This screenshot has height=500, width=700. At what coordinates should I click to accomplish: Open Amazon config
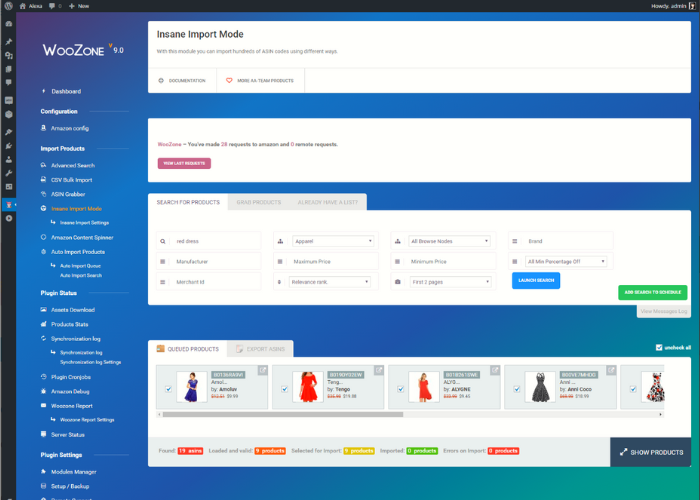pyautogui.click(x=70, y=128)
